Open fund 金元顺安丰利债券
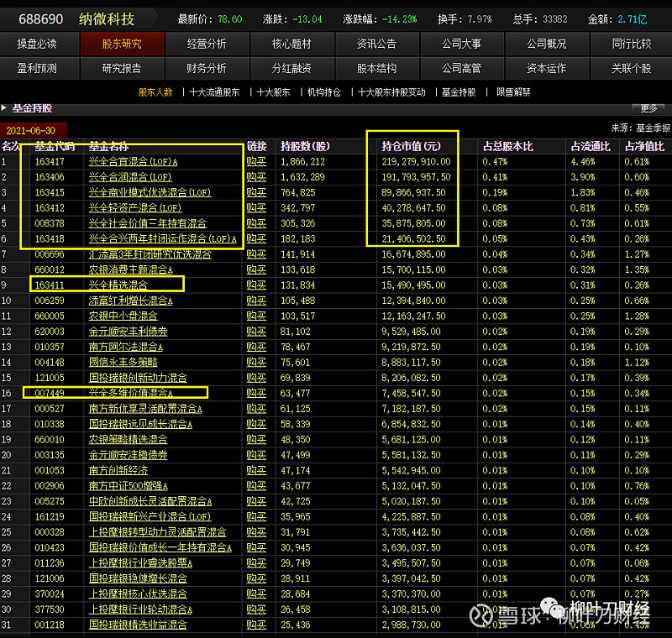This screenshot has width=672, height=638. point(128,332)
